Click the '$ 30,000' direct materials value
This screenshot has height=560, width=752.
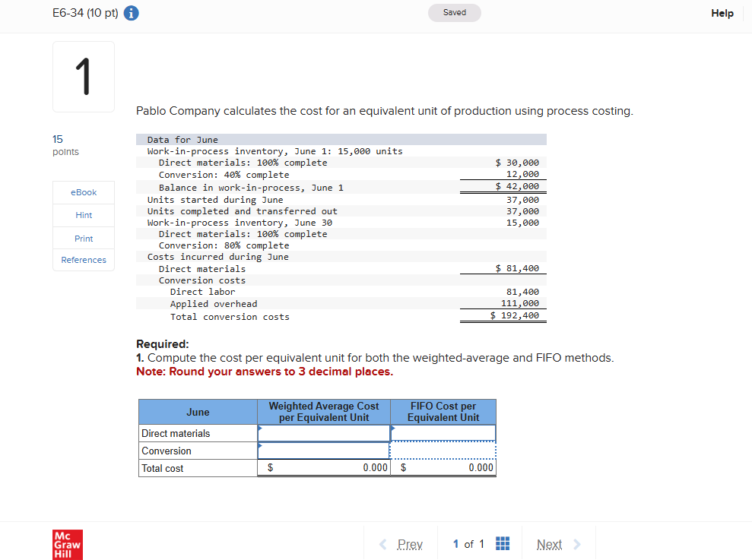(517, 163)
